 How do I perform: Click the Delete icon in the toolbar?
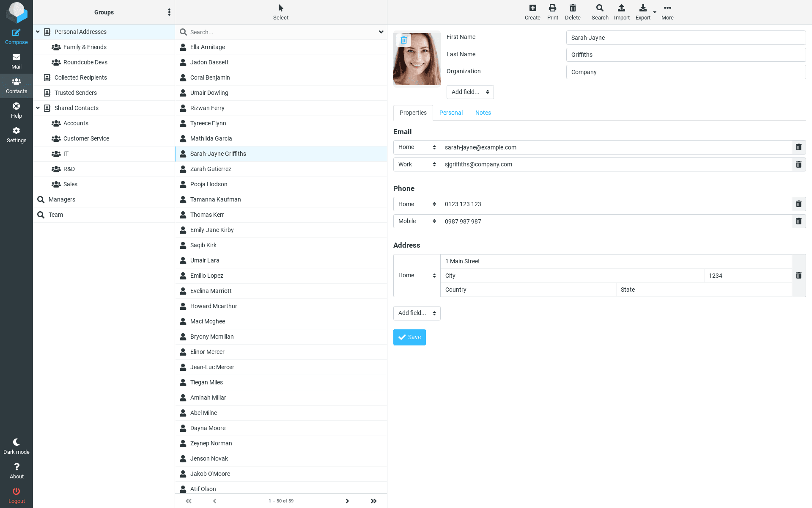point(573,11)
